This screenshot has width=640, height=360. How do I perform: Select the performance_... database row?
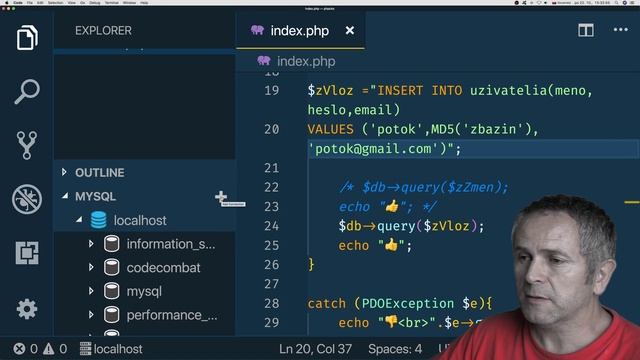(144, 315)
